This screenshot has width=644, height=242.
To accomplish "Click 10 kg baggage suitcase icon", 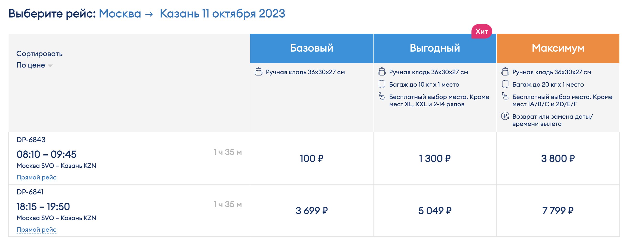I will (x=382, y=84).
